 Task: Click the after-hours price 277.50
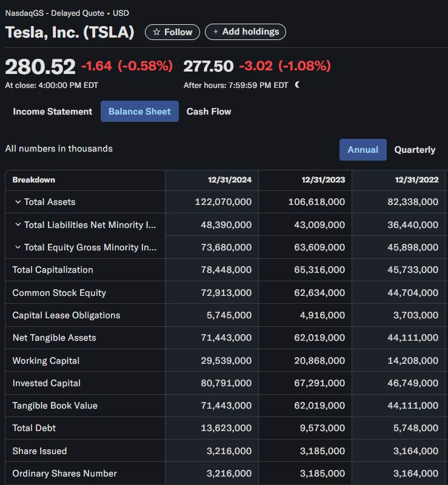pyautogui.click(x=209, y=66)
